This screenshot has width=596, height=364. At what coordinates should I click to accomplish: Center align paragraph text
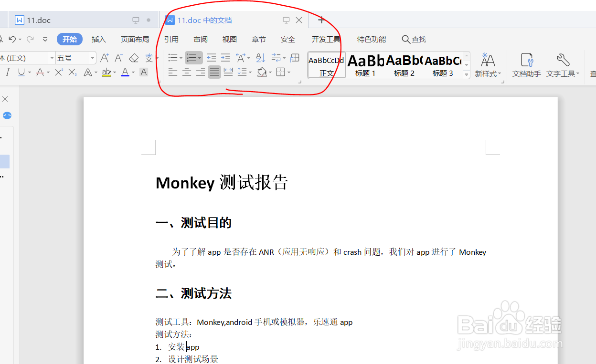tap(187, 72)
